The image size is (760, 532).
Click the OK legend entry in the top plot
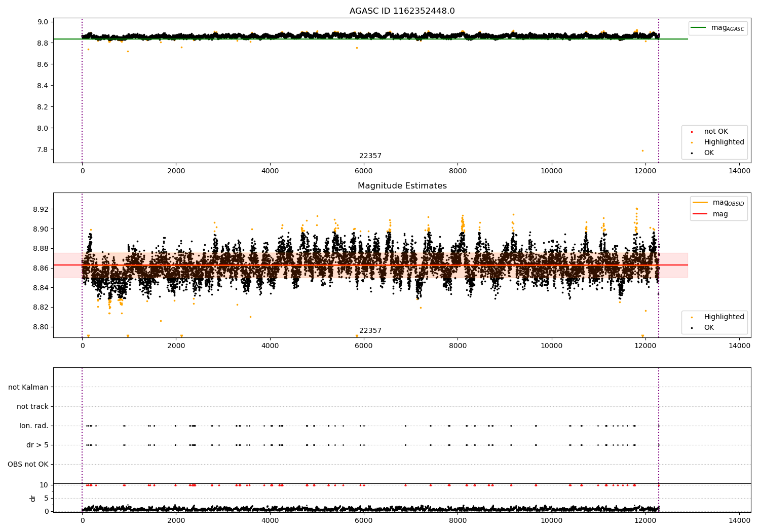[709, 153]
